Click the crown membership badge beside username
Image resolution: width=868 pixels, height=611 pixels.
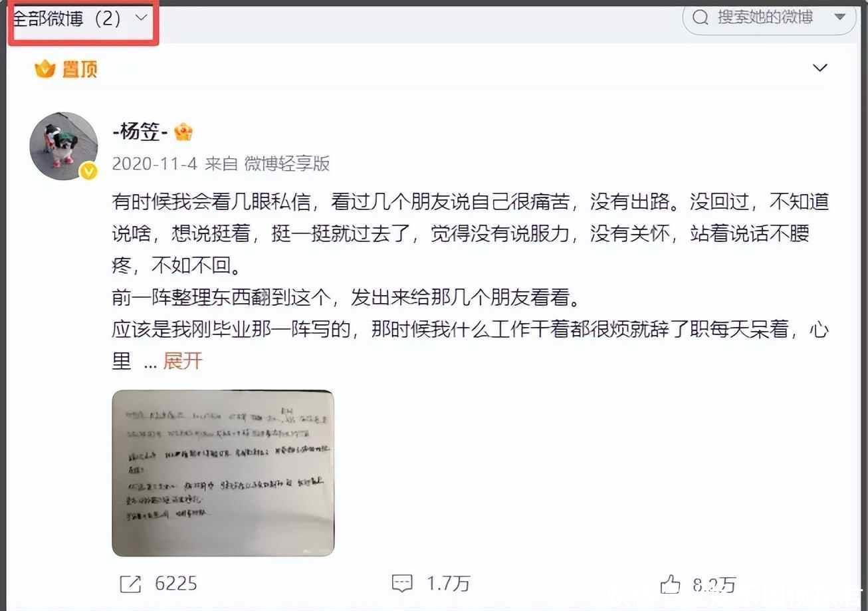(183, 132)
